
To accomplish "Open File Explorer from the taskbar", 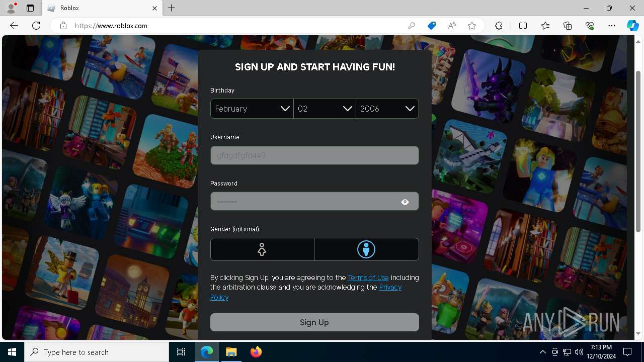I will [231, 352].
